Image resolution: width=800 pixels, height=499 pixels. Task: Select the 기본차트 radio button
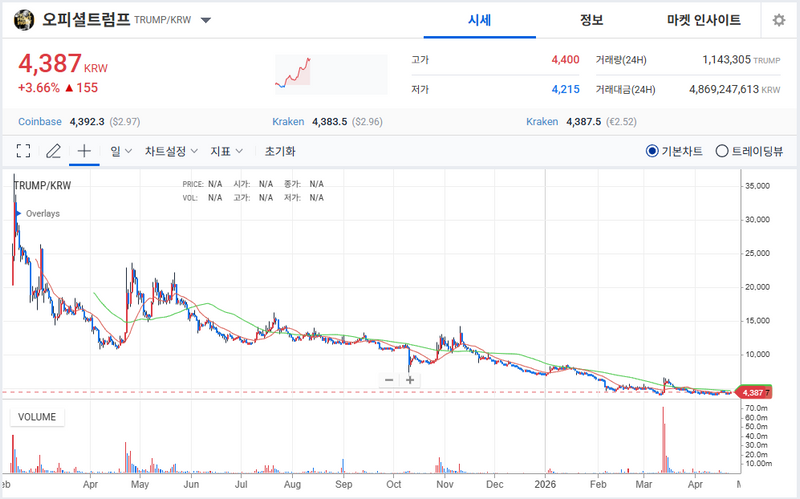[x=652, y=151]
